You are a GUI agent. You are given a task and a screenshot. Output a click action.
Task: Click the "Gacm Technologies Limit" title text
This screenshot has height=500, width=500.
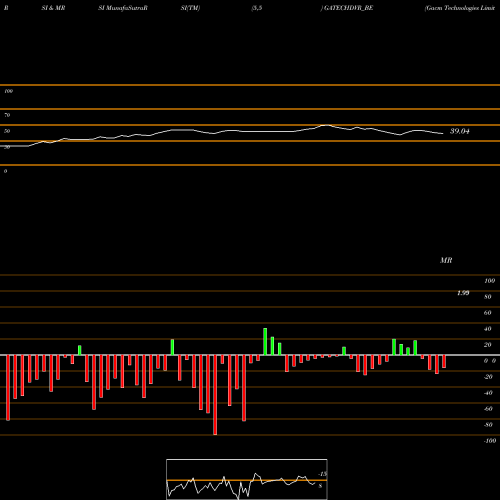click(x=460, y=8)
